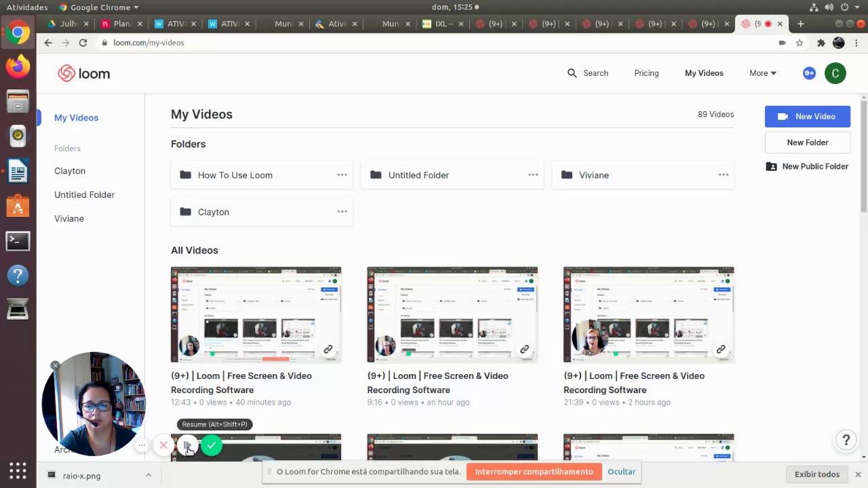Launch Firefox from the Ubuntu dock
The height and width of the screenshot is (488, 868).
[18, 66]
